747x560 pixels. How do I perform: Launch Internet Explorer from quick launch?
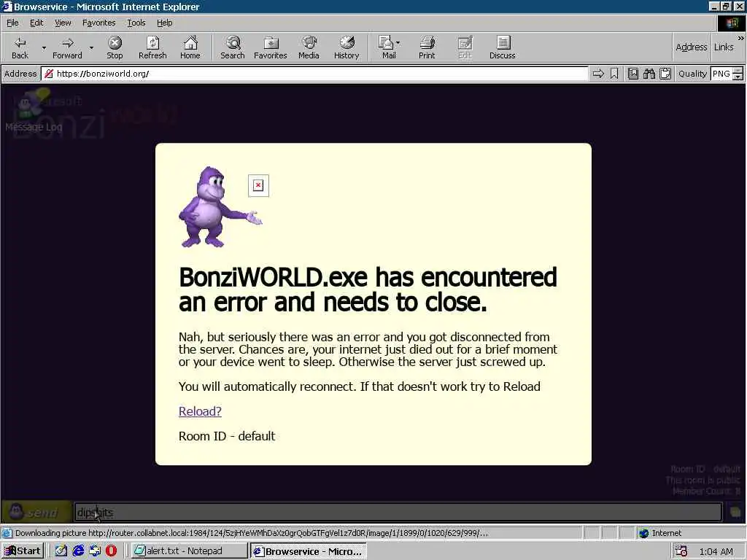78,551
